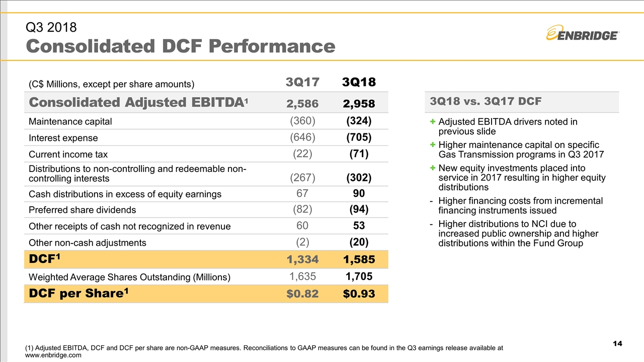Click the plus bullet beside Adjusted EBITDA drivers

coord(432,122)
